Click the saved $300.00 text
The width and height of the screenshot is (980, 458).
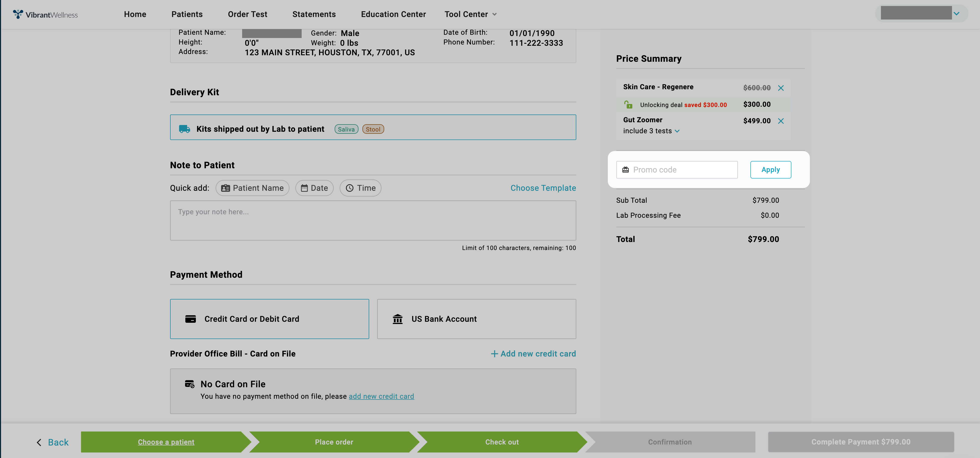pos(705,105)
